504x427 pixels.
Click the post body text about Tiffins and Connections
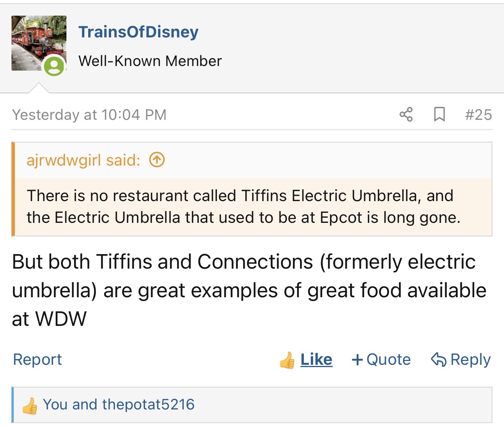[x=249, y=290]
